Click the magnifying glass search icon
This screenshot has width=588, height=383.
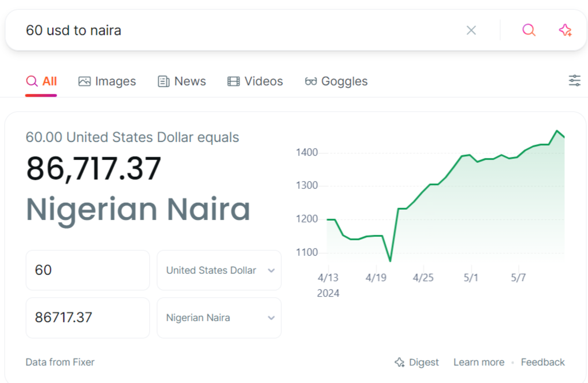pos(529,30)
